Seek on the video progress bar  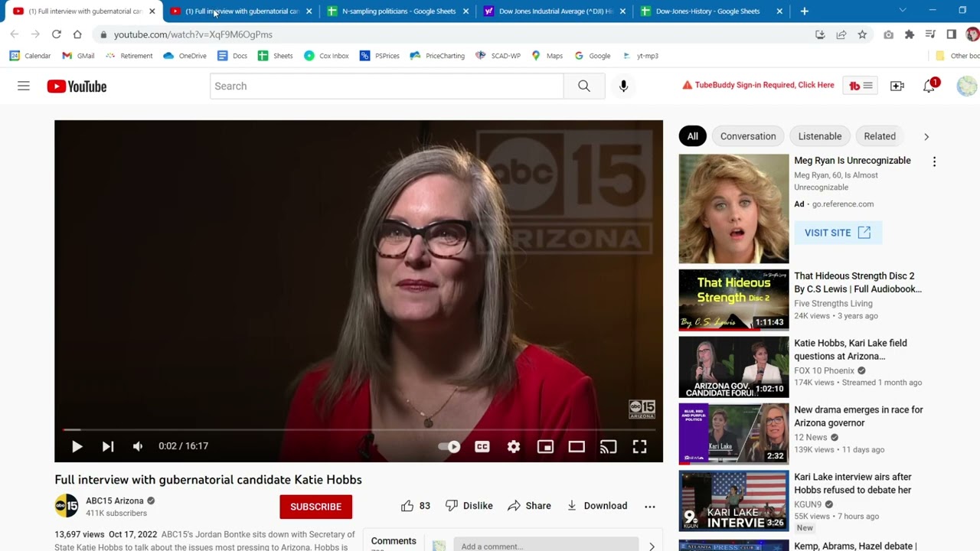[358, 430]
